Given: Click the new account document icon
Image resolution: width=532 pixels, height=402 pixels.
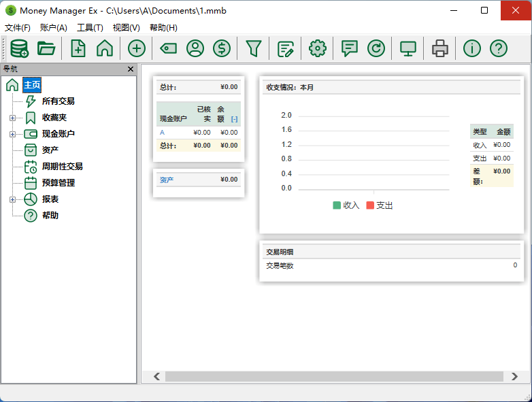Looking at the screenshot, I should click(x=78, y=48).
